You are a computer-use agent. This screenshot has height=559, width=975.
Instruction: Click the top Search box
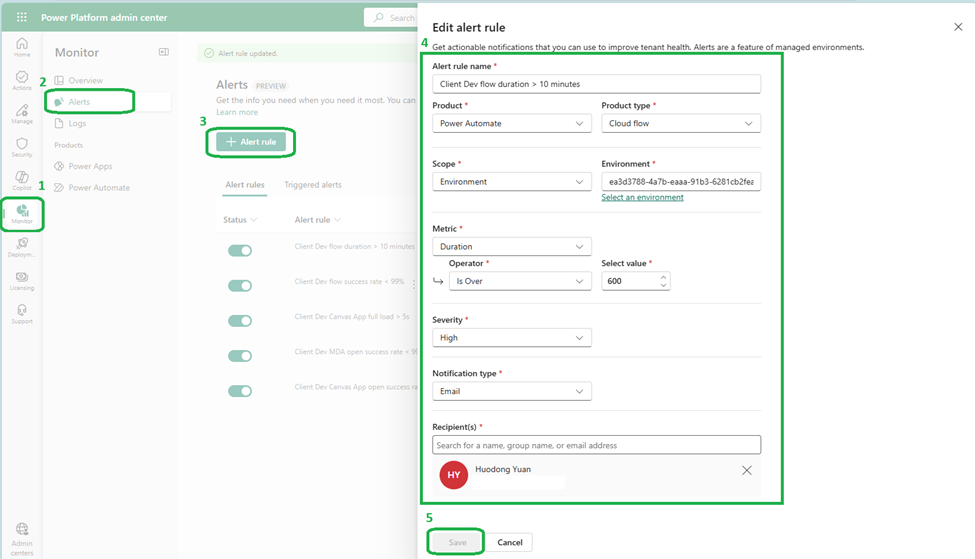pos(391,17)
